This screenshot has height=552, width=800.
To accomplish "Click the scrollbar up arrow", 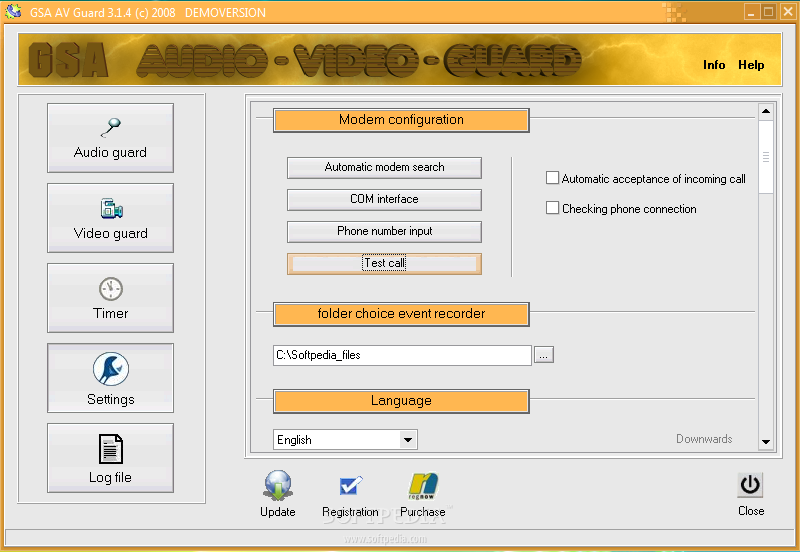I will 766,111.
